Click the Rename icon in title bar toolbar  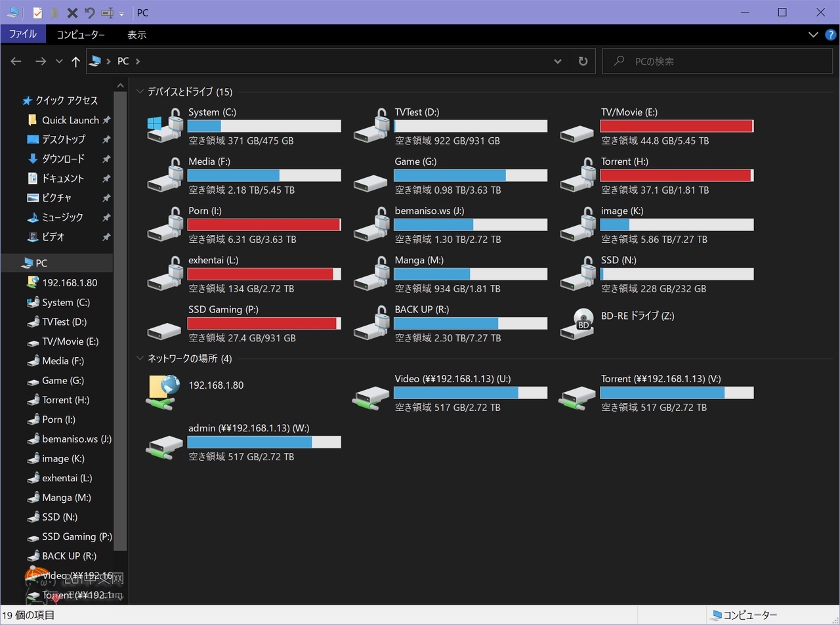tap(108, 12)
